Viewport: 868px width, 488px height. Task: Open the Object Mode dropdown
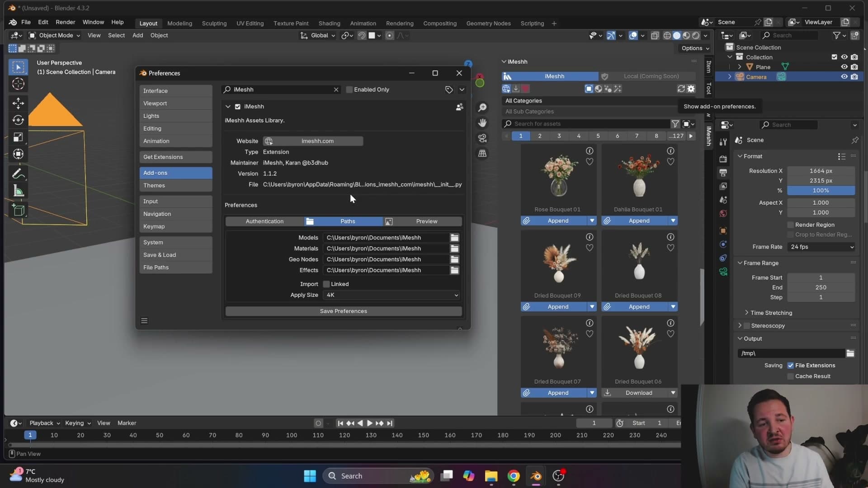coord(54,35)
